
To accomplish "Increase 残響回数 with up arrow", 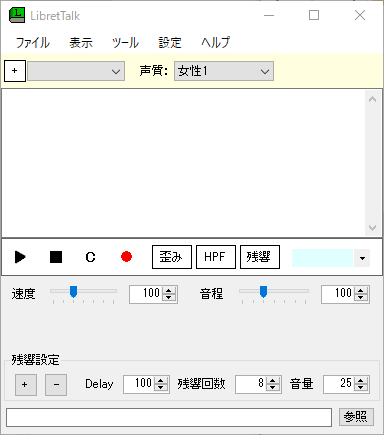I will tap(273, 380).
